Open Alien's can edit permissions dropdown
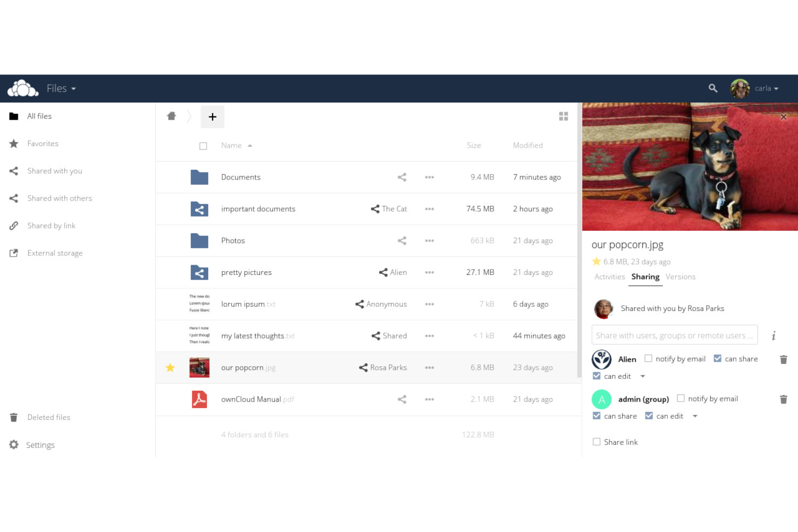798x532 pixels. pyautogui.click(x=643, y=376)
